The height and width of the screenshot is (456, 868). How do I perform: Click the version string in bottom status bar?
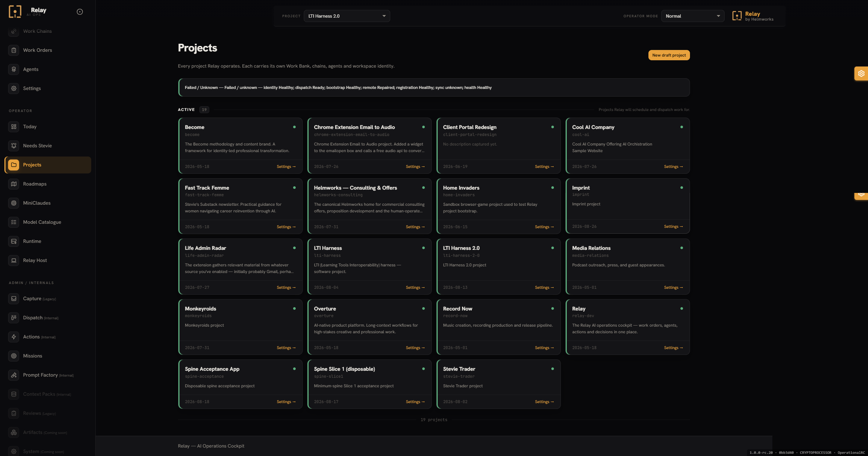[807, 453]
